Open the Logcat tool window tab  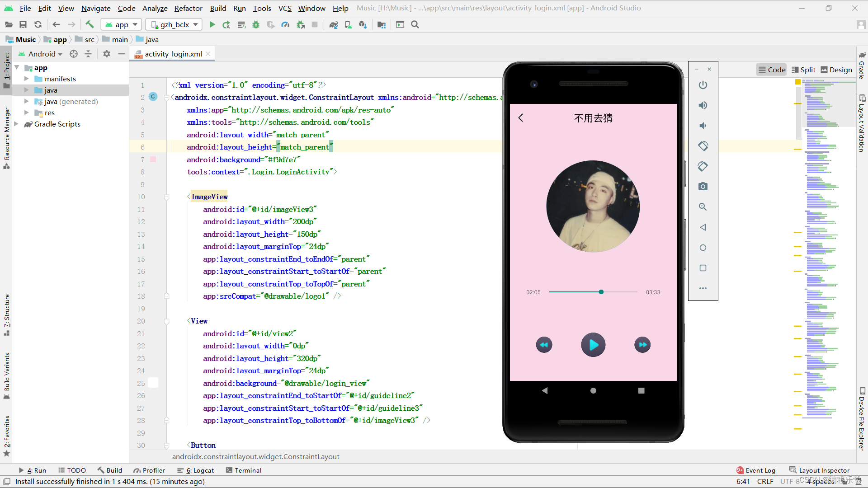[x=196, y=470]
